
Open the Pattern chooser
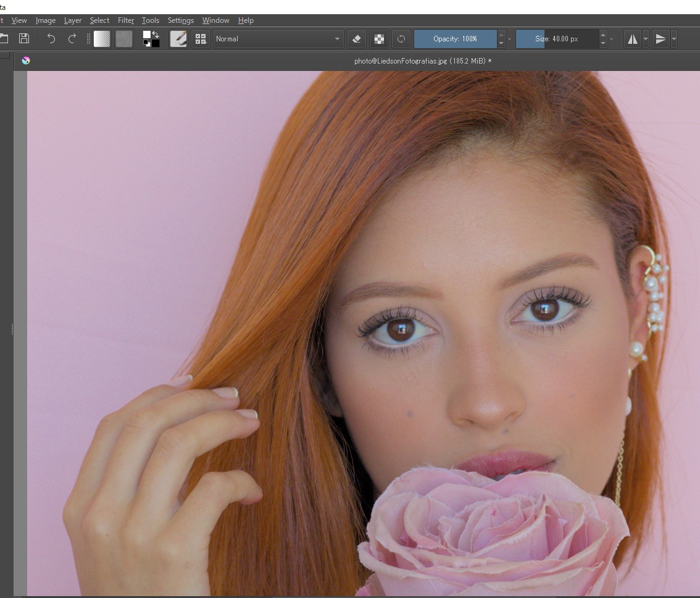124,38
